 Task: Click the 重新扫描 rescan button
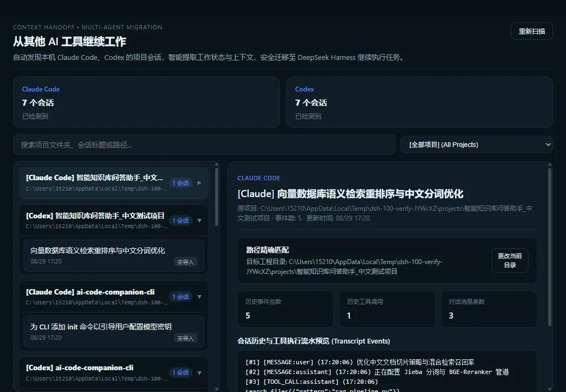click(532, 32)
